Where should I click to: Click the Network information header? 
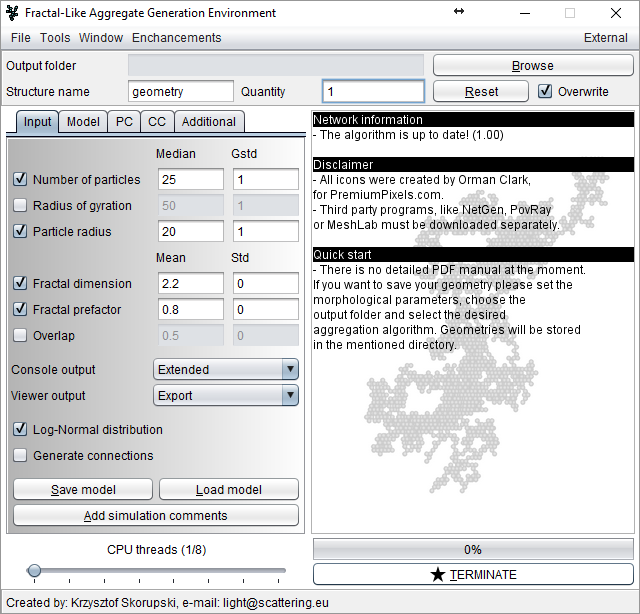tap(473, 119)
